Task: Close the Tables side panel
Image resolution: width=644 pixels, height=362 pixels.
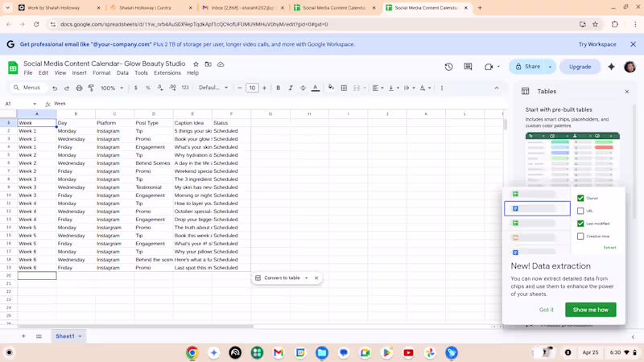Action: (627, 92)
